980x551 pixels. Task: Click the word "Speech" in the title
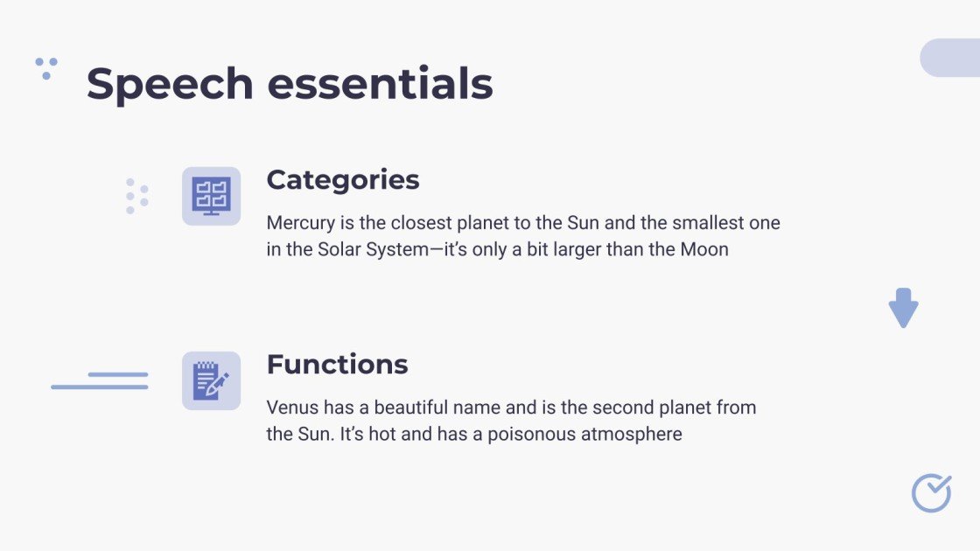click(170, 84)
